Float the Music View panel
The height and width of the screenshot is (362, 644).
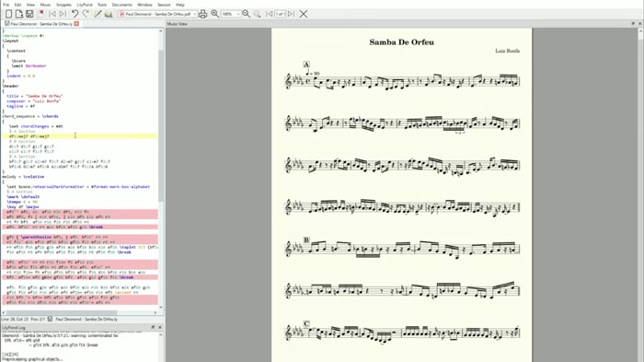(x=633, y=24)
